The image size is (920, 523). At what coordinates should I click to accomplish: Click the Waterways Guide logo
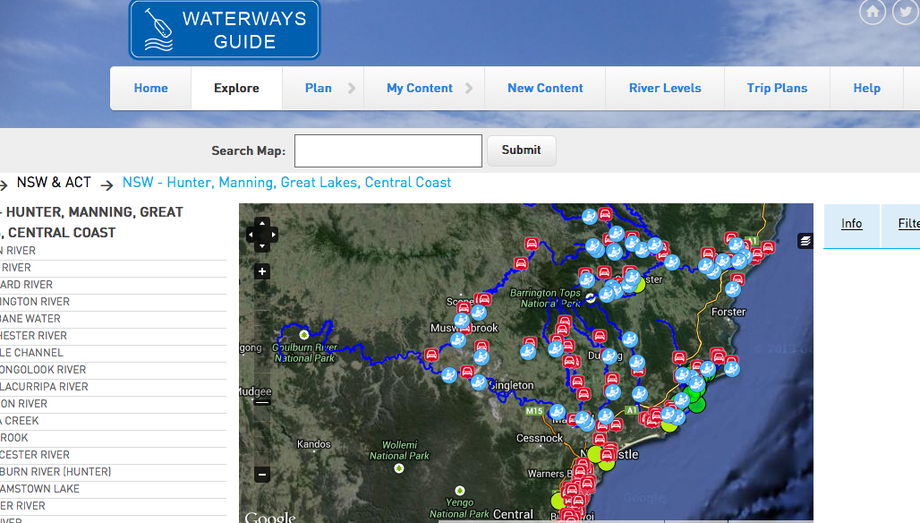[225, 30]
